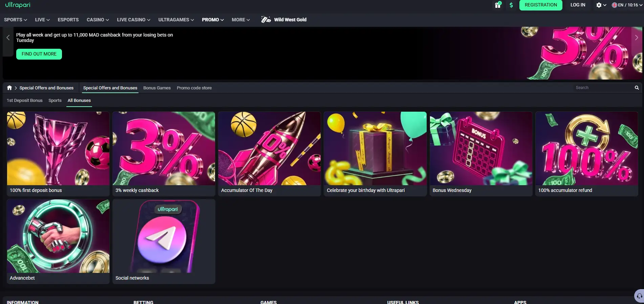The height and width of the screenshot is (304, 644).
Task: Expand the Promo menu
Action: 213,20
